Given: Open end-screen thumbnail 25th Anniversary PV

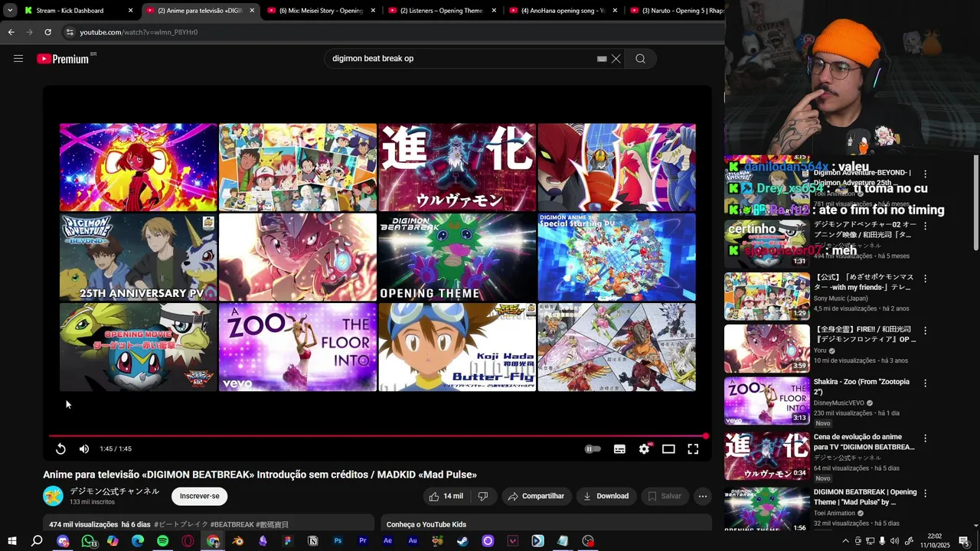Looking at the screenshot, I should point(139,257).
